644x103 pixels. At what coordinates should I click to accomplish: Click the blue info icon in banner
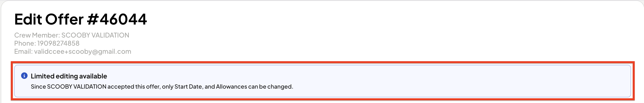click(24, 75)
